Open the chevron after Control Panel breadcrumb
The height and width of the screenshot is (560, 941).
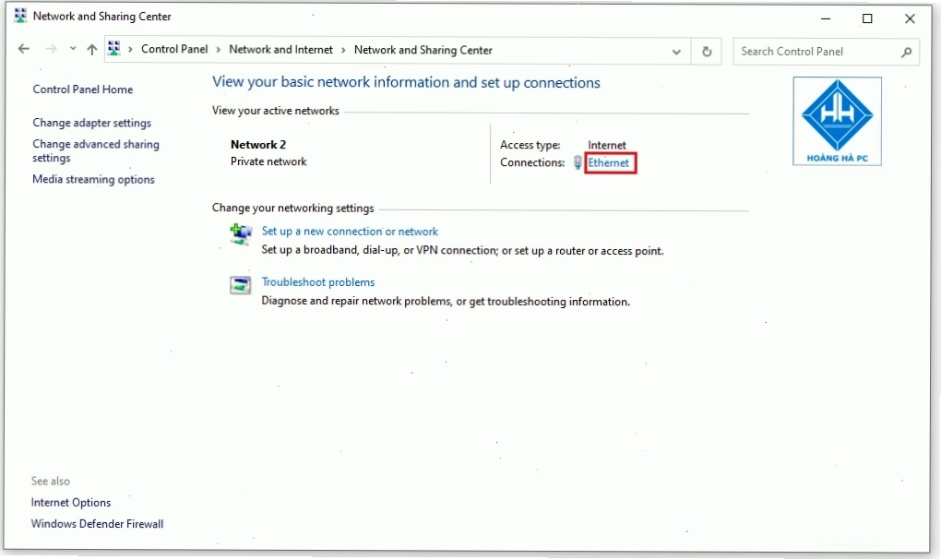(219, 50)
